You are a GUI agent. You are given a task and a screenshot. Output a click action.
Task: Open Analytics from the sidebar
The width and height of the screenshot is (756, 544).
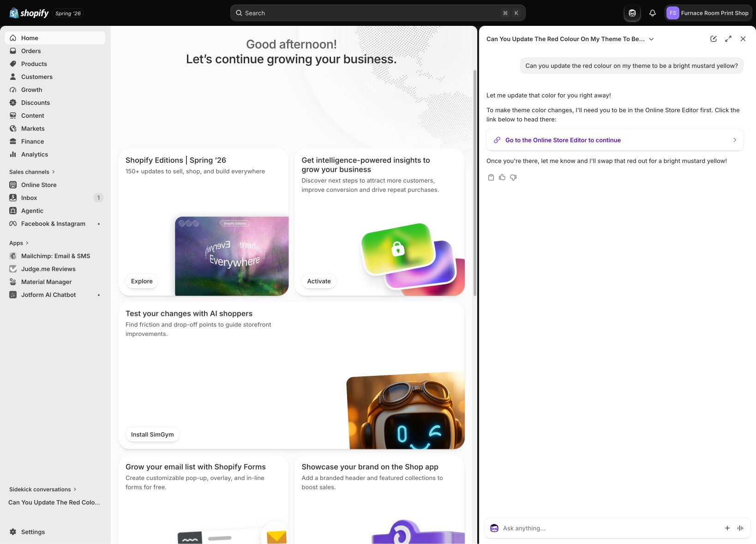(x=55, y=154)
